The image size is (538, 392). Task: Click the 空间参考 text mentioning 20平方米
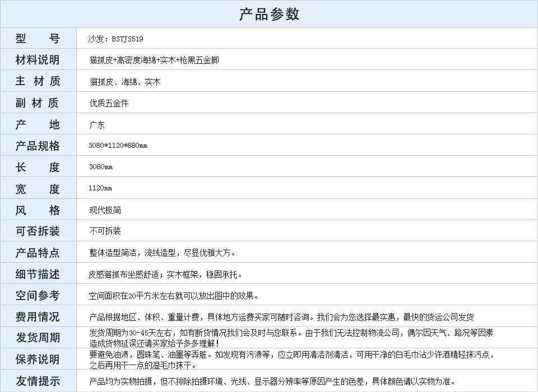pos(174,296)
